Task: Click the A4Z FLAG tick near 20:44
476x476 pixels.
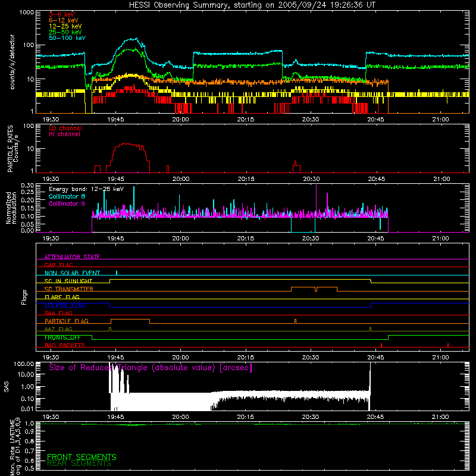Action: coord(370,329)
